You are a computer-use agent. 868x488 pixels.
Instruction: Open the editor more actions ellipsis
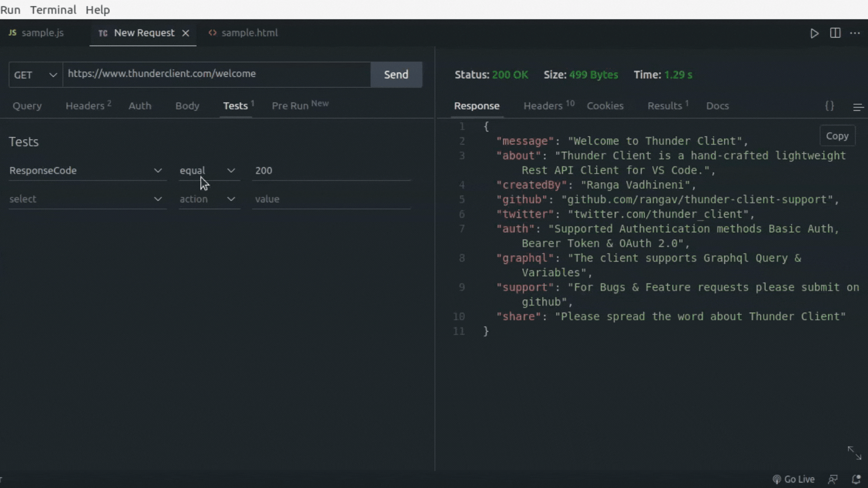point(855,33)
